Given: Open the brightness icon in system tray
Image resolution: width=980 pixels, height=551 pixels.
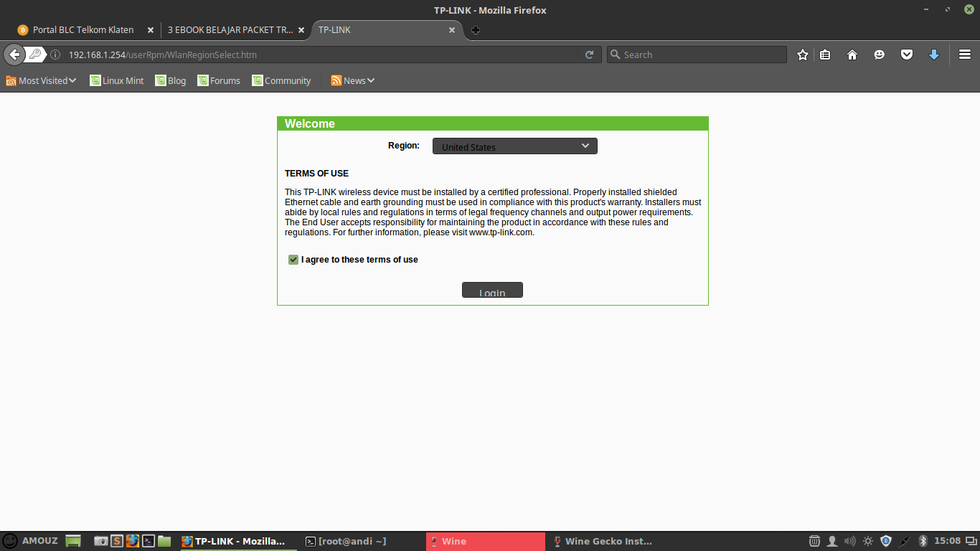Looking at the screenshot, I should click(x=868, y=541).
